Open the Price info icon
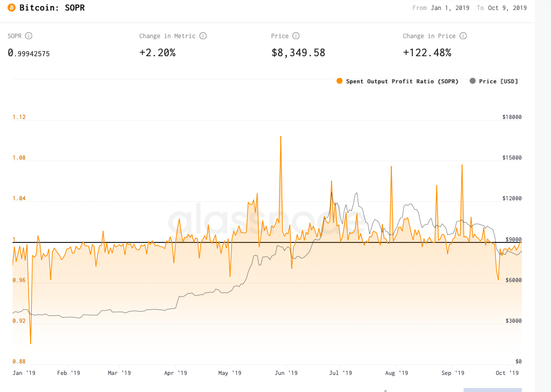 (296, 36)
